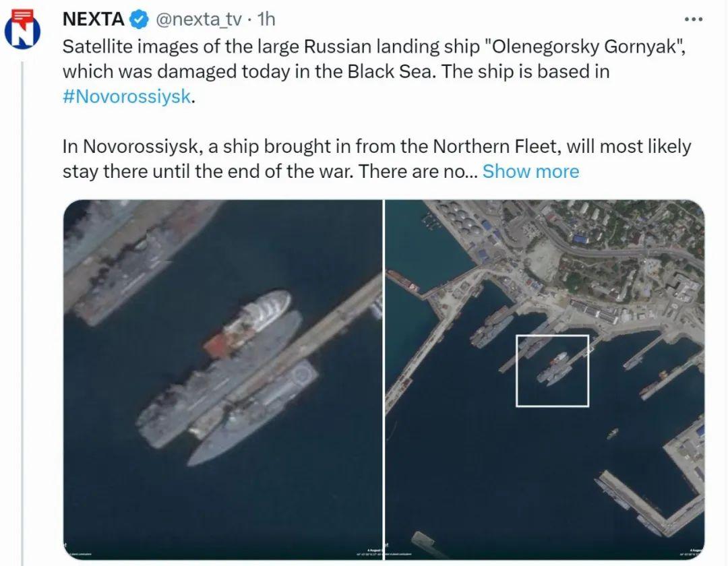The image size is (728, 566).
Task: Click the 1h timestamp
Action: [x=267, y=20]
